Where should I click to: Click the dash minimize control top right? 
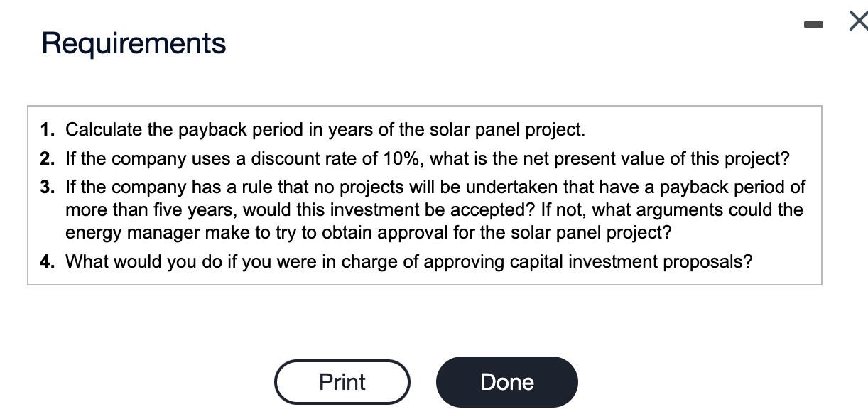(814, 22)
